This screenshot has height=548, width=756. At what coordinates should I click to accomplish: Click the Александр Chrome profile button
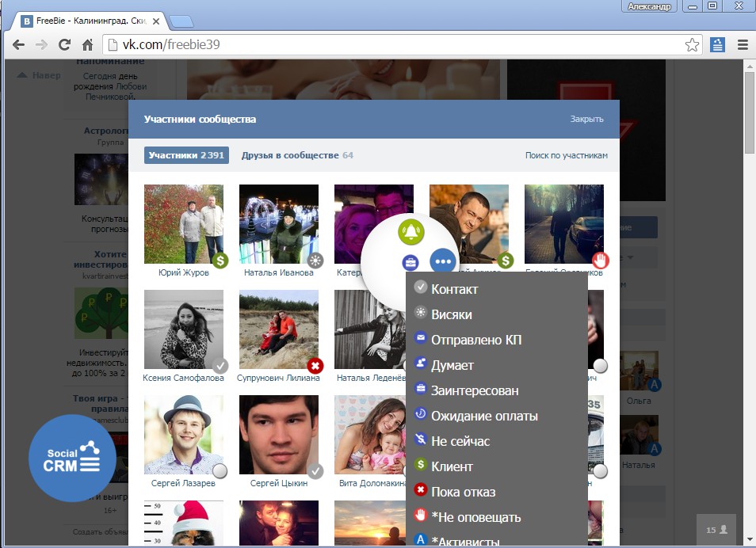(x=649, y=6)
